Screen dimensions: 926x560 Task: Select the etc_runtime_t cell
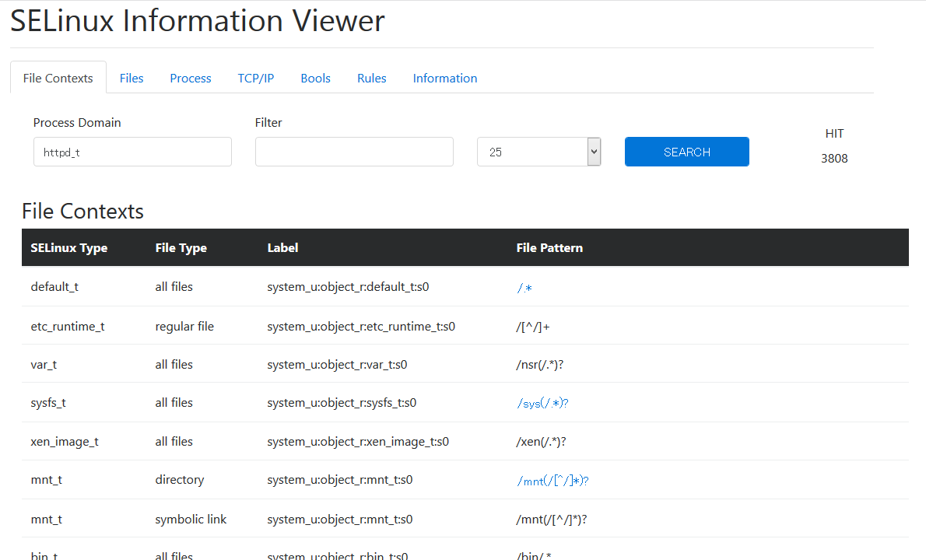pyautogui.click(x=68, y=327)
